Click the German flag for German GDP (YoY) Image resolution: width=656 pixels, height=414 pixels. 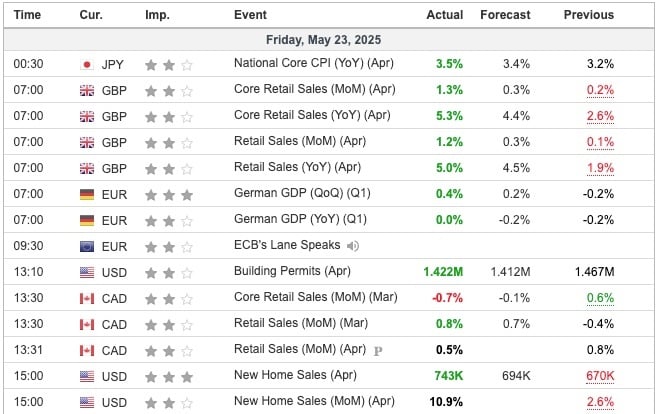coord(87,220)
